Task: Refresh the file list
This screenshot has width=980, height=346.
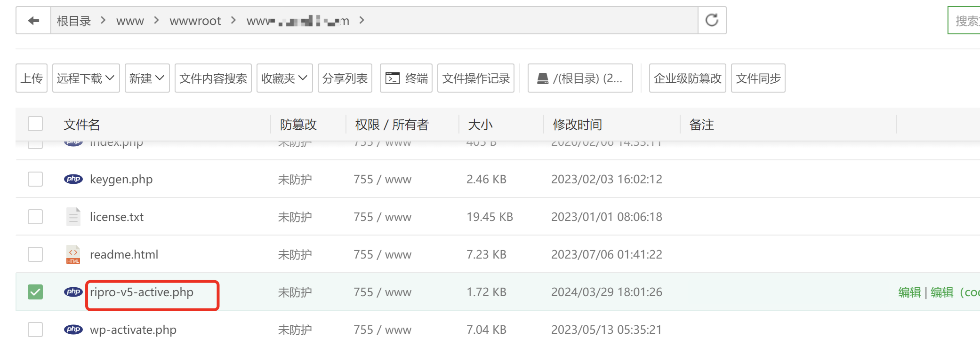Action: click(x=712, y=20)
